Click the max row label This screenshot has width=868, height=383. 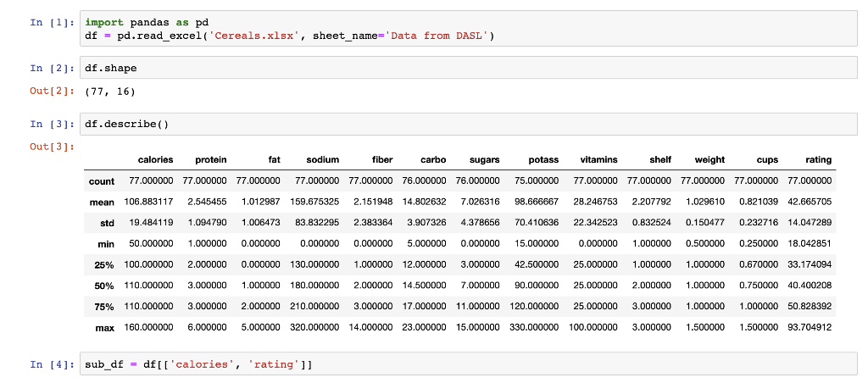click(106, 328)
